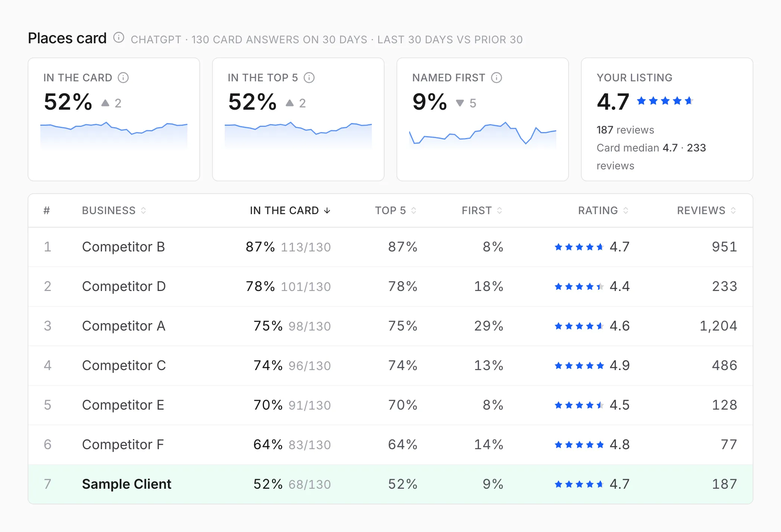Click Competitor A's 29% first value

pyautogui.click(x=489, y=326)
